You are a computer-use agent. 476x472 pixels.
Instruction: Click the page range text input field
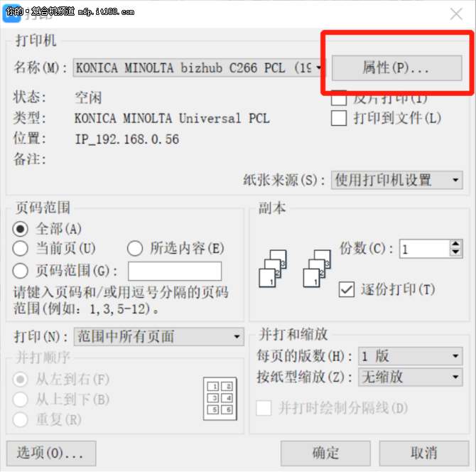click(175, 271)
